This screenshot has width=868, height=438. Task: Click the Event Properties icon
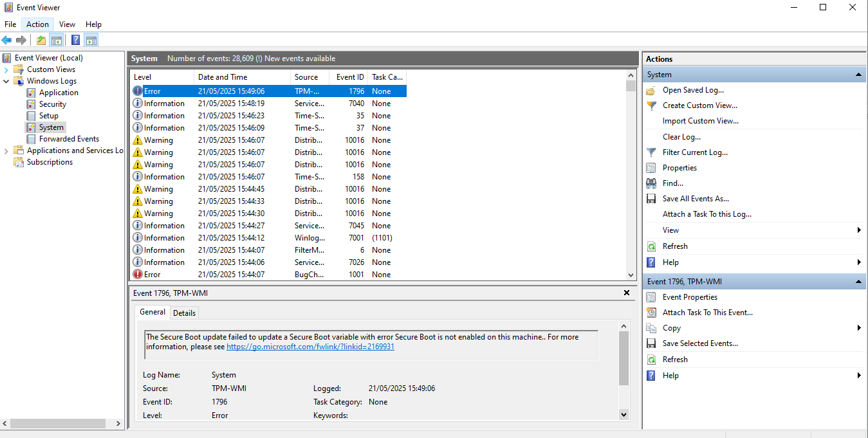click(651, 297)
